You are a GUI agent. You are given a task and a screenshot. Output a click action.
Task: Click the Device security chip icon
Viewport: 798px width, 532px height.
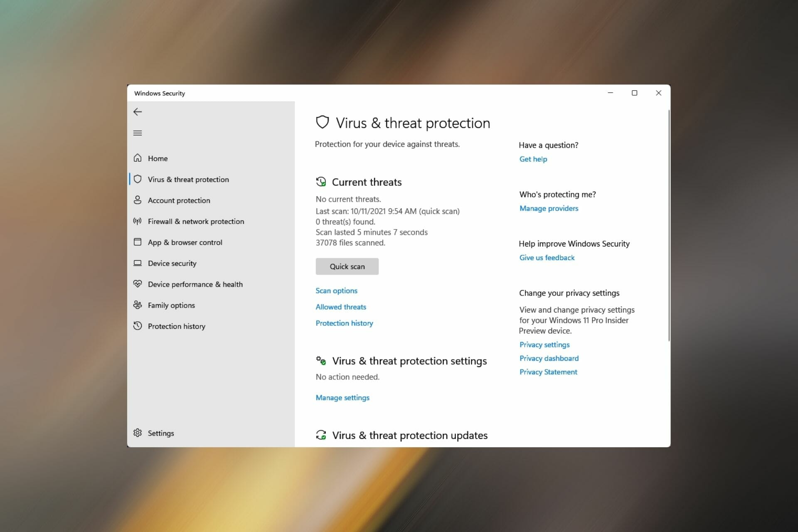[x=137, y=263]
